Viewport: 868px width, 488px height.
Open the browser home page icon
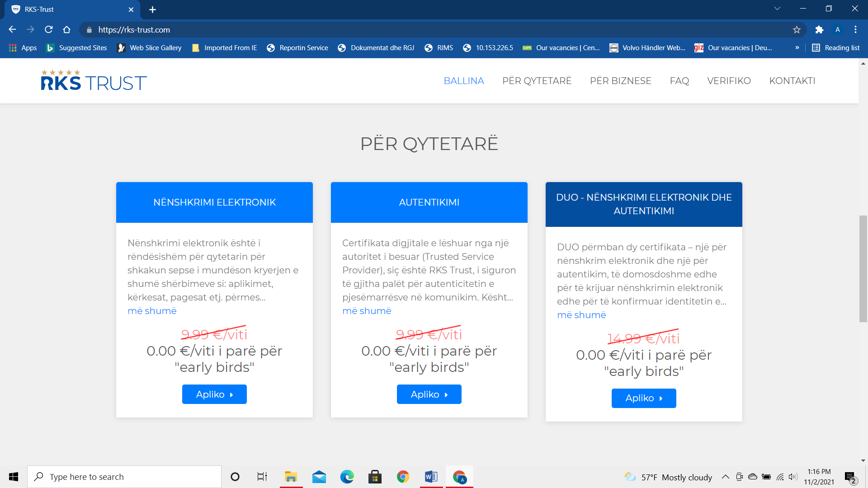pos(67,29)
